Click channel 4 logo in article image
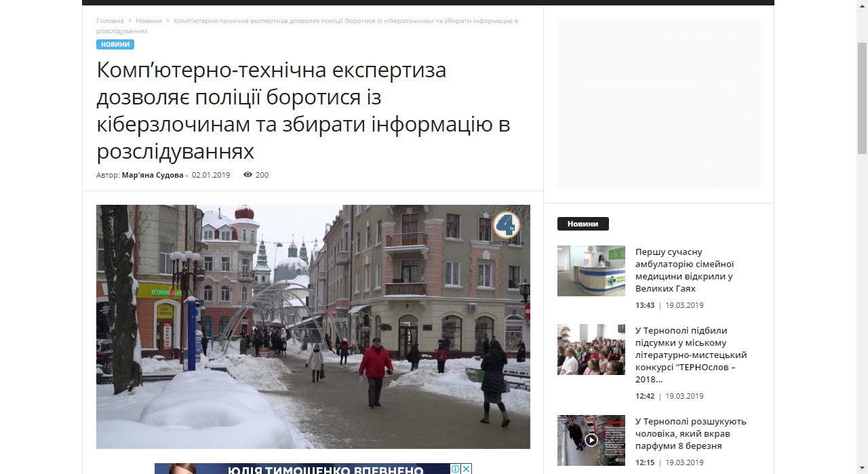 pos(505,226)
